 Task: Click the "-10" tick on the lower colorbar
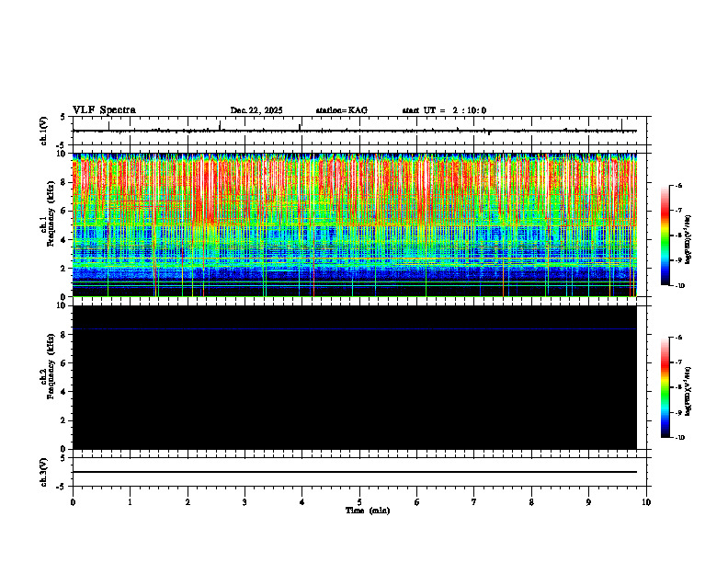tap(679, 438)
